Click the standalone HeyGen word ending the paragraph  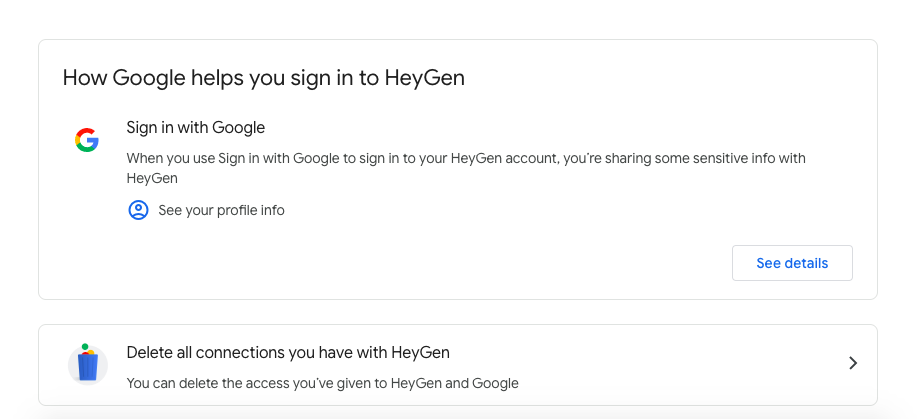click(x=151, y=178)
